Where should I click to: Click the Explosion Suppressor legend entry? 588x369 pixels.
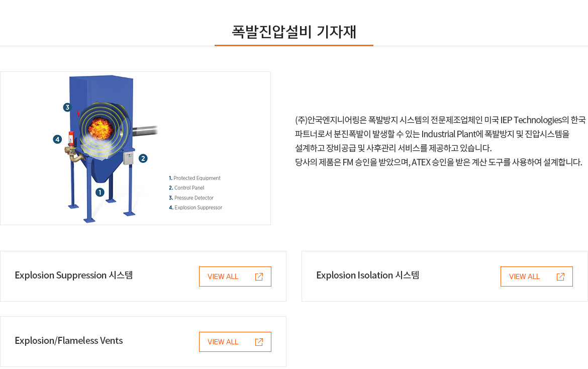(x=195, y=208)
